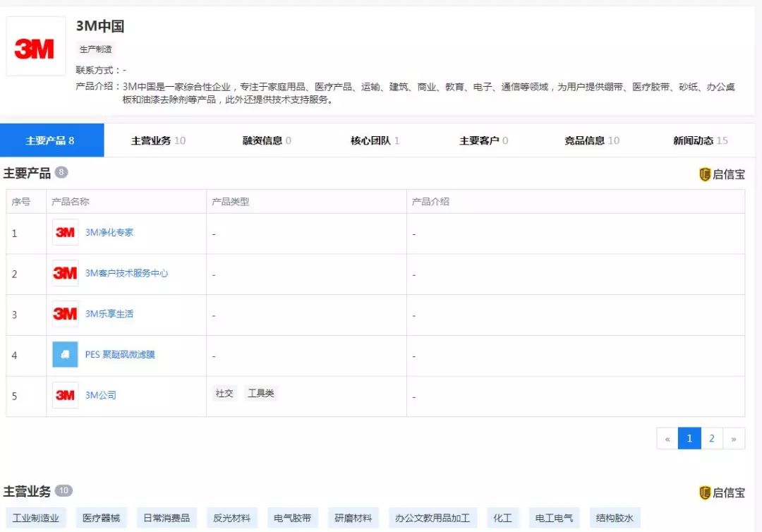The width and height of the screenshot is (762, 532).
Task: Click the 主要产品 section heading
Action: point(28,174)
